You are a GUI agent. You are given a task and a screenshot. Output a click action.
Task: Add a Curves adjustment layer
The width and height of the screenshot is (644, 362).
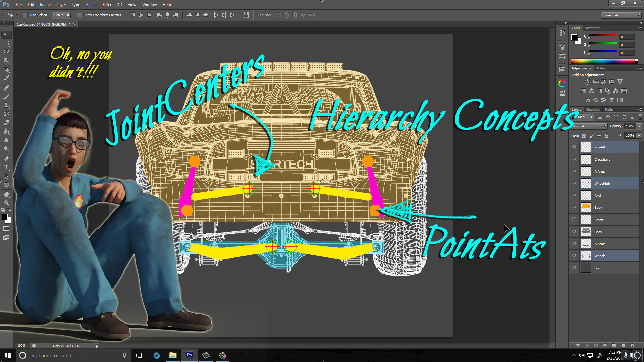point(604,82)
